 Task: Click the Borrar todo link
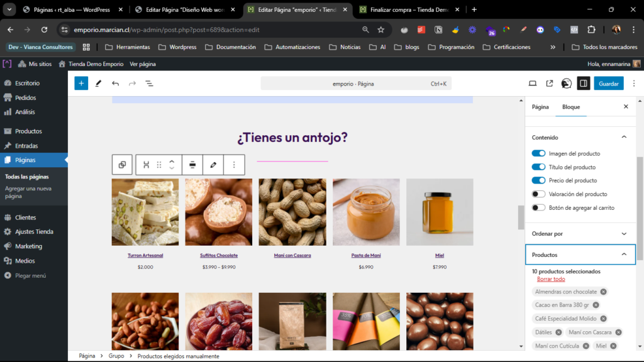(551, 279)
